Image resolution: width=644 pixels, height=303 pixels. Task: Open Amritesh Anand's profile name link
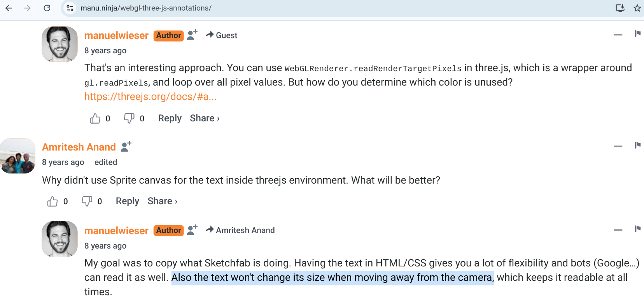pyautogui.click(x=79, y=147)
